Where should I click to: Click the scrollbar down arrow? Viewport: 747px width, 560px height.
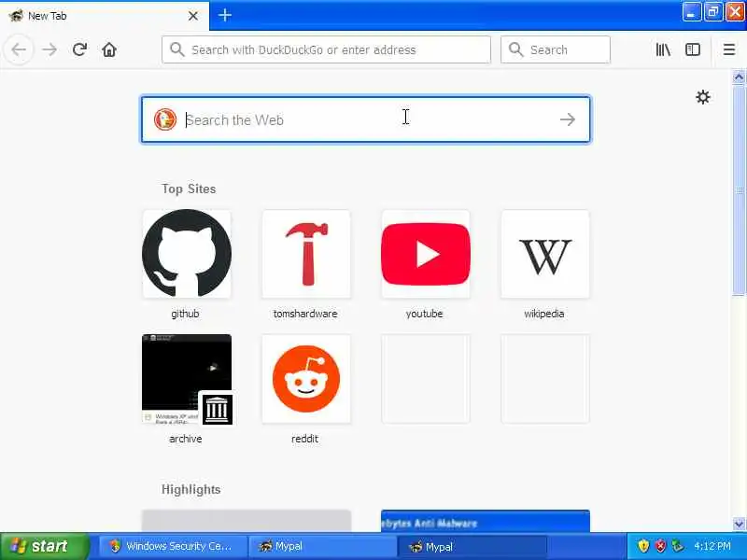tap(739, 524)
